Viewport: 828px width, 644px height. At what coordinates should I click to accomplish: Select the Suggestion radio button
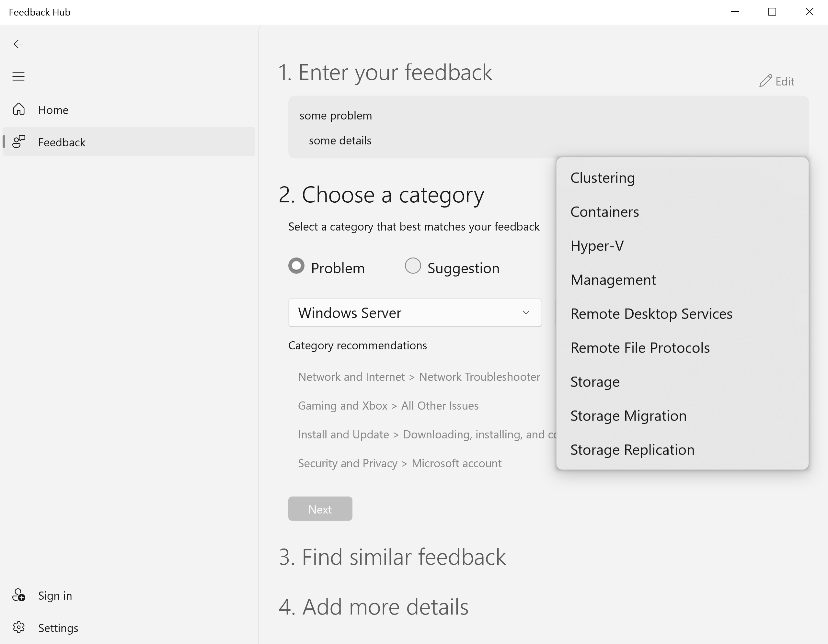click(x=413, y=266)
